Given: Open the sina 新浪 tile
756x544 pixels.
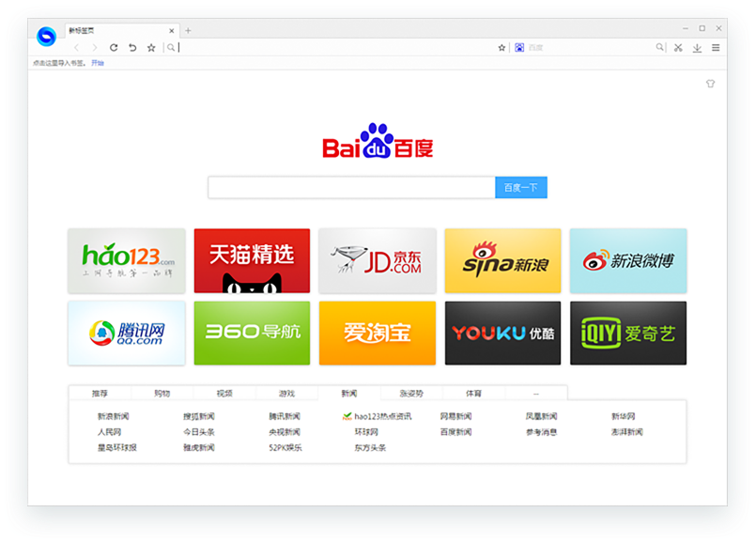Looking at the screenshot, I should (502, 261).
